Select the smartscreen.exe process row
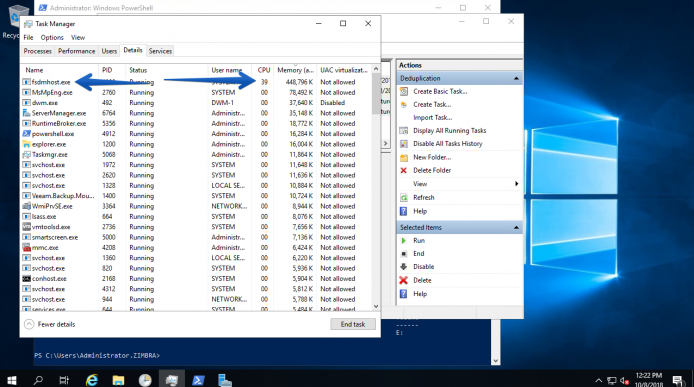Image resolution: width=694 pixels, height=387 pixels. click(196, 237)
